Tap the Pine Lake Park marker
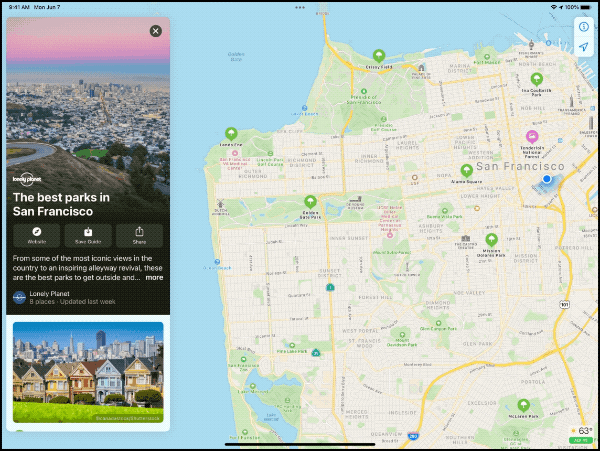This screenshot has height=451, width=600. pyautogui.click(x=292, y=345)
